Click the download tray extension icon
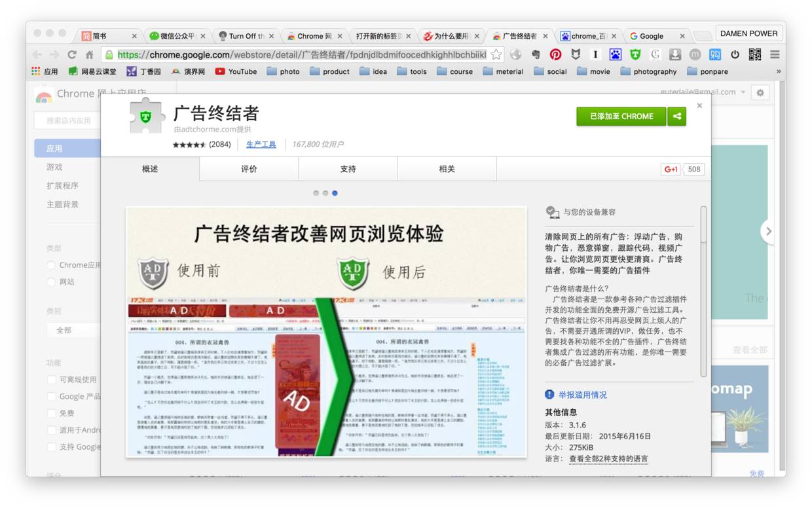Screen dimensions: 812x508 coord(675,55)
